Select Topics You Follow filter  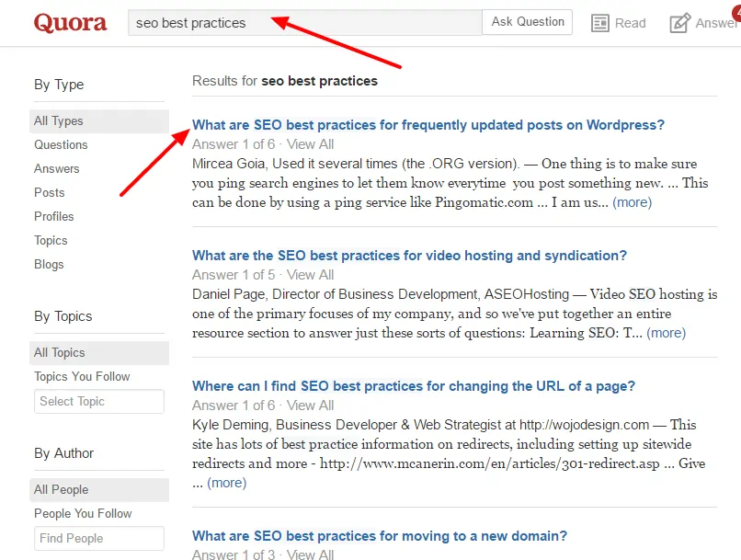pos(82,377)
